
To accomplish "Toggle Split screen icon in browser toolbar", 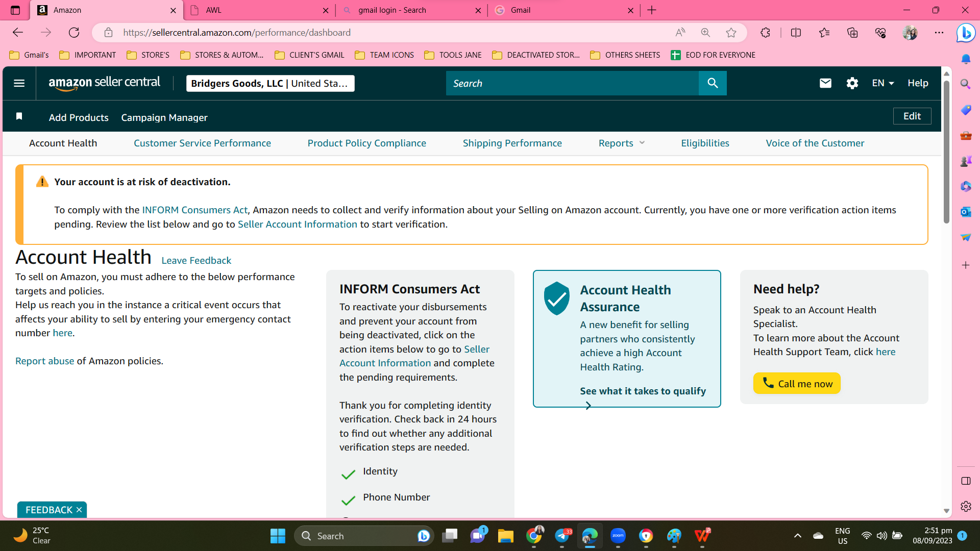I will 796,33.
